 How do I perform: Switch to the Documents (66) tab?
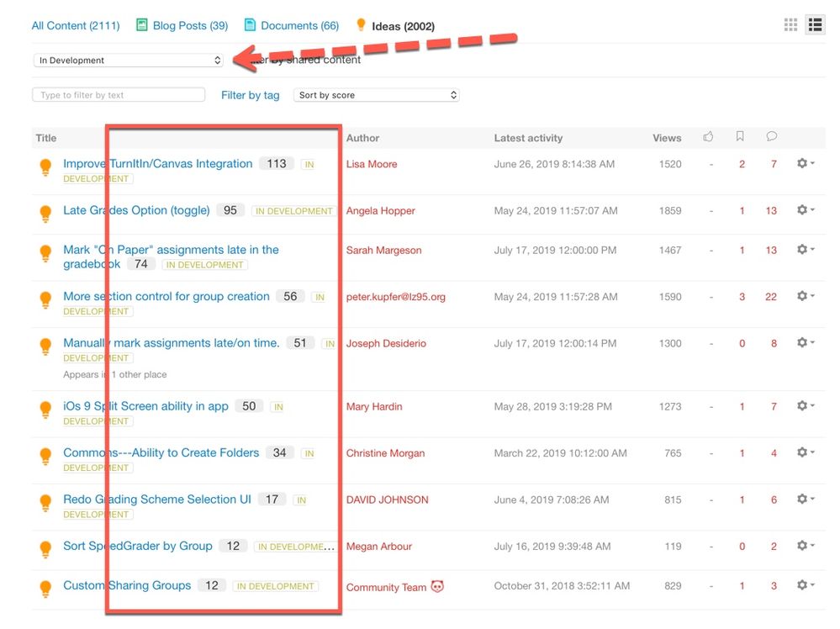pos(291,26)
